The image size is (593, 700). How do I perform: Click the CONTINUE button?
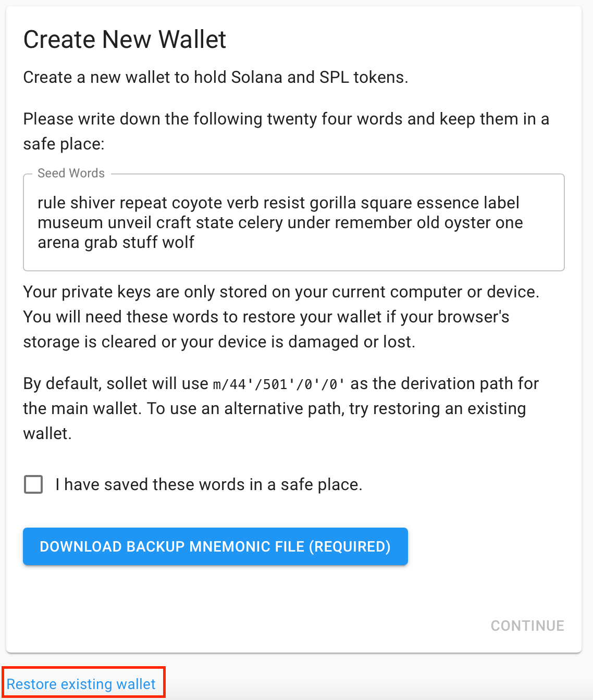pos(527,626)
